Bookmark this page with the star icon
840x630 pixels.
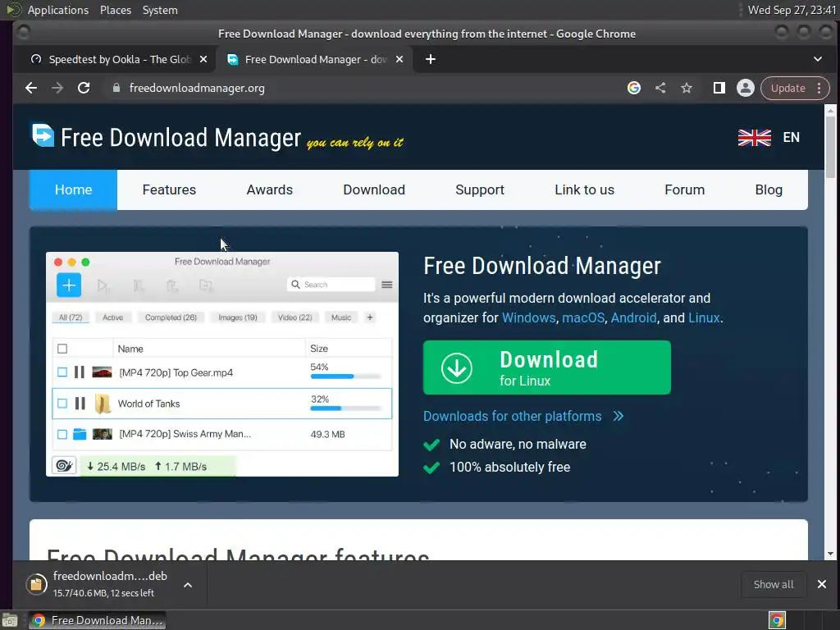click(x=687, y=88)
